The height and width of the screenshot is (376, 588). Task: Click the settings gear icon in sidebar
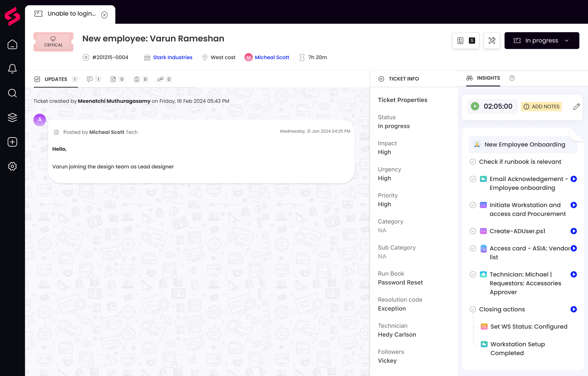tap(12, 166)
